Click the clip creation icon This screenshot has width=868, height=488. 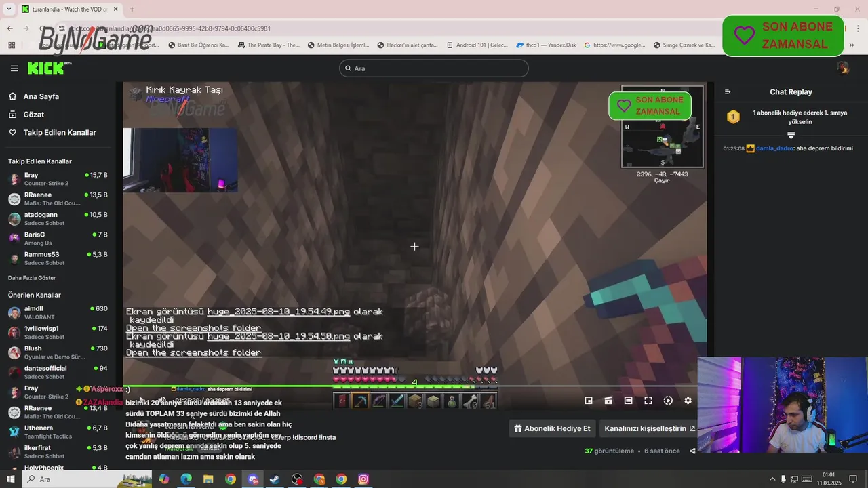(608, 401)
